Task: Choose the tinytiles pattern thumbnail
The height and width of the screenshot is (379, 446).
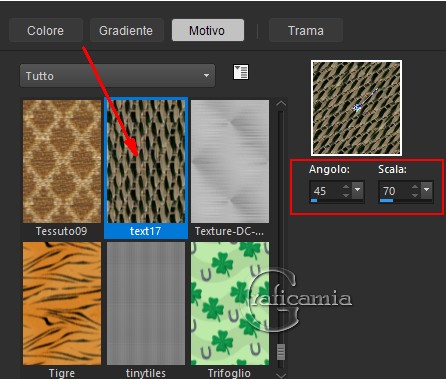Action: point(146,303)
